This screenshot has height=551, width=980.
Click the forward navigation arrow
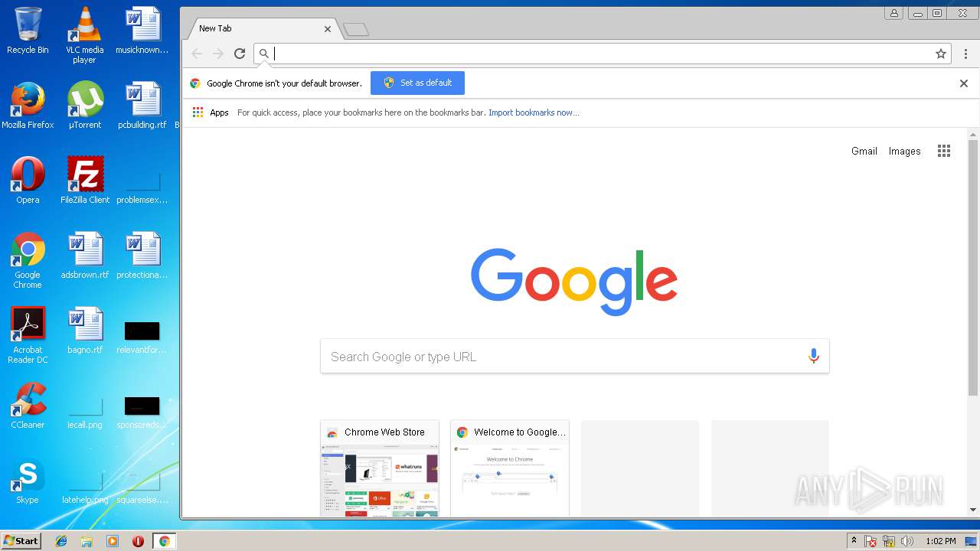pyautogui.click(x=218, y=54)
